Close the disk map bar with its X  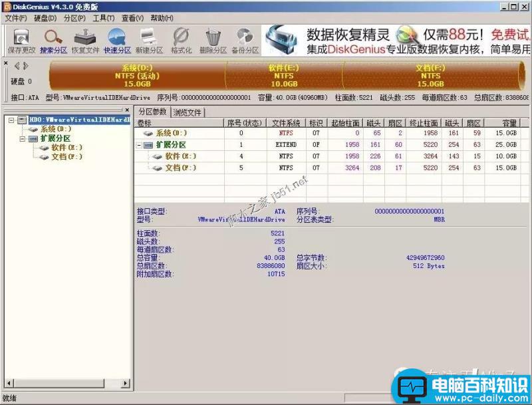pos(6,63)
